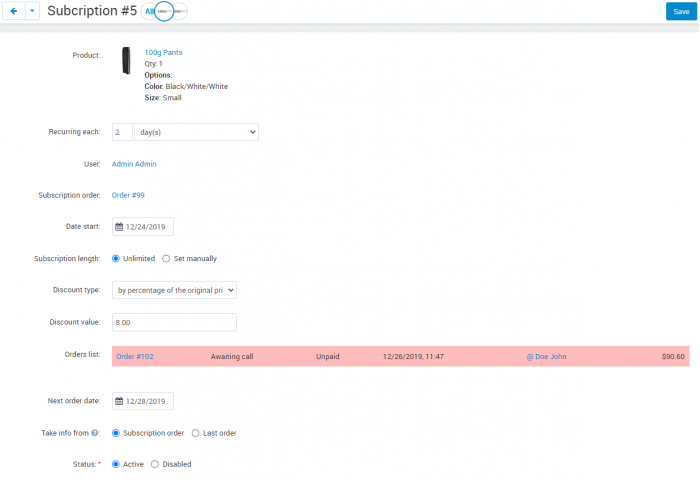Click the 'Subcription #5' page title
Image resolution: width=700 pixels, height=482 pixels.
92,11
